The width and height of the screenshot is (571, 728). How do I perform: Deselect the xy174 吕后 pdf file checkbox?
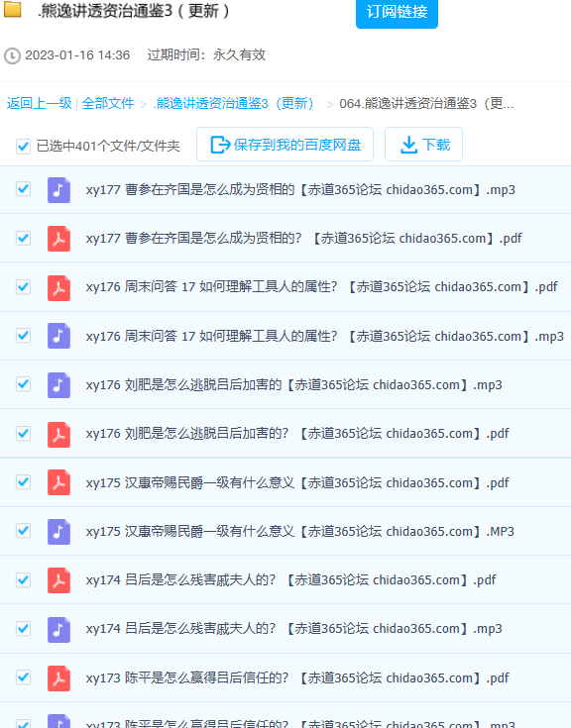(x=23, y=579)
